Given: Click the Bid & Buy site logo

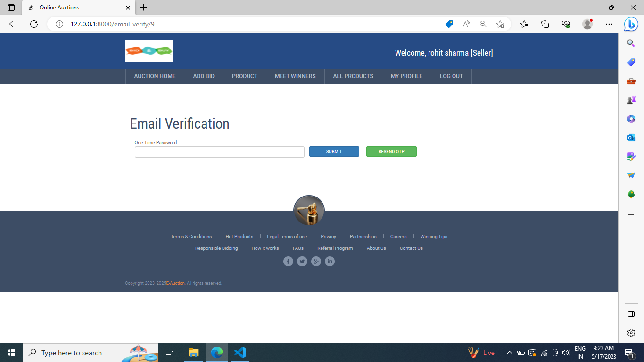Looking at the screenshot, I should (149, 50).
